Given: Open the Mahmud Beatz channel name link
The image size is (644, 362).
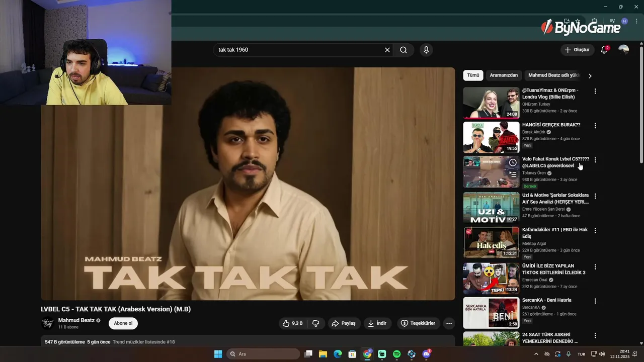Looking at the screenshot, I should pos(76,320).
